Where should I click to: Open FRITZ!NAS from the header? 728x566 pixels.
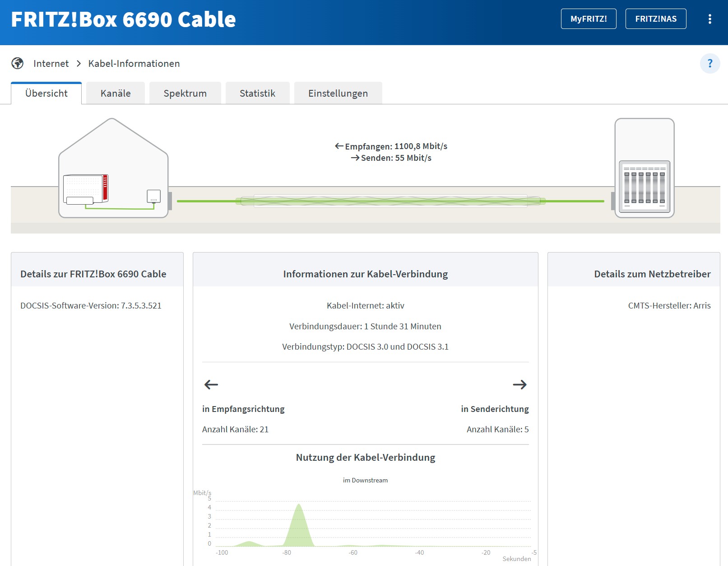pyautogui.click(x=655, y=19)
